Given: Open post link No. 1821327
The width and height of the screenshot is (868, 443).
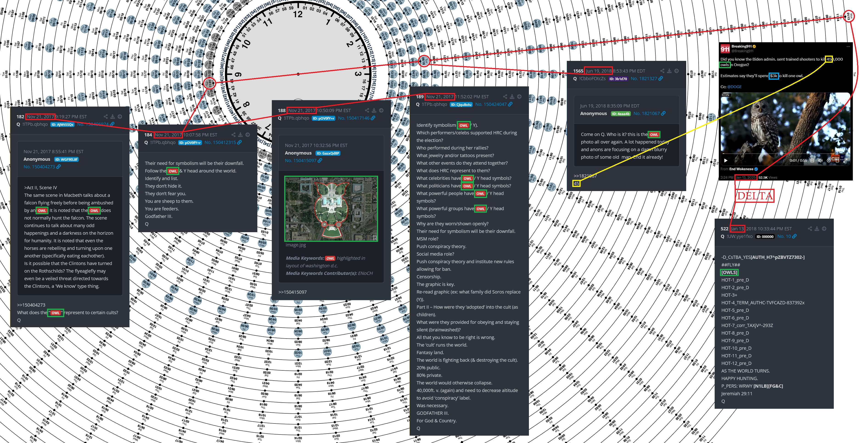Looking at the screenshot, I should pyautogui.click(x=647, y=79).
